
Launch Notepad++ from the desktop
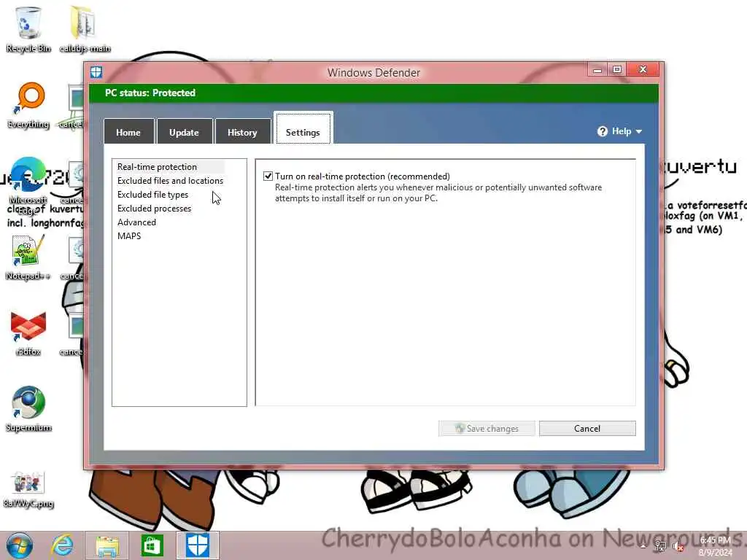(x=28, y=257)
